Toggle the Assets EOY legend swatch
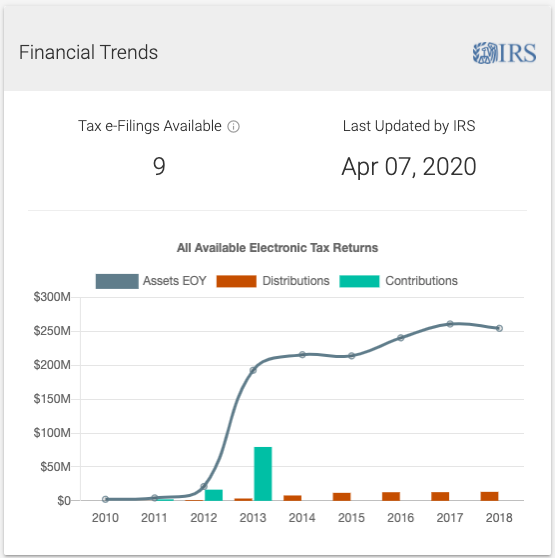The height and width of the screenshot is (558, 555). pos(117,281)
